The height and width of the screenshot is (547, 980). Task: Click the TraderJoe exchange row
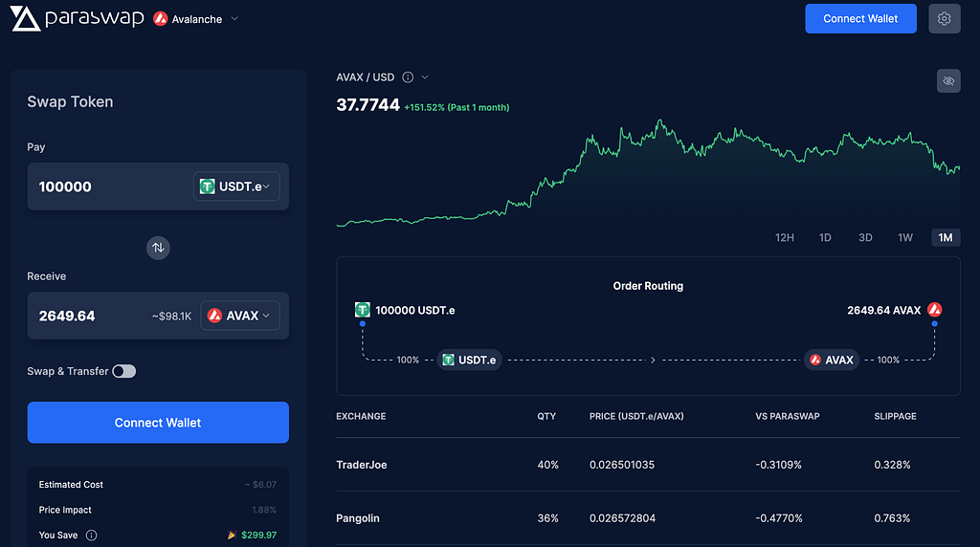point(648,465)
